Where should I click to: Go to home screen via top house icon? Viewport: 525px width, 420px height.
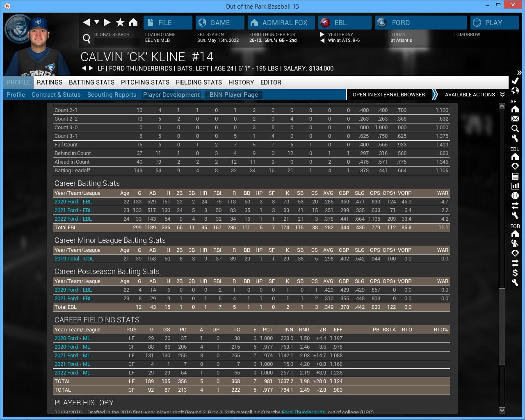pyautogui.click(x=133, y=23)
